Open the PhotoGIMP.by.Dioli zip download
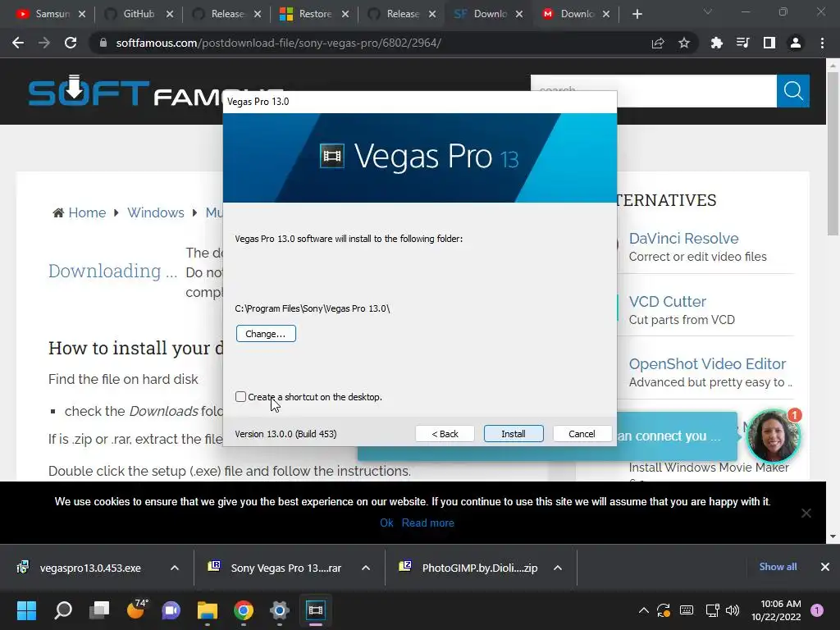Screen dimensions: 840x630 (479, 568)
